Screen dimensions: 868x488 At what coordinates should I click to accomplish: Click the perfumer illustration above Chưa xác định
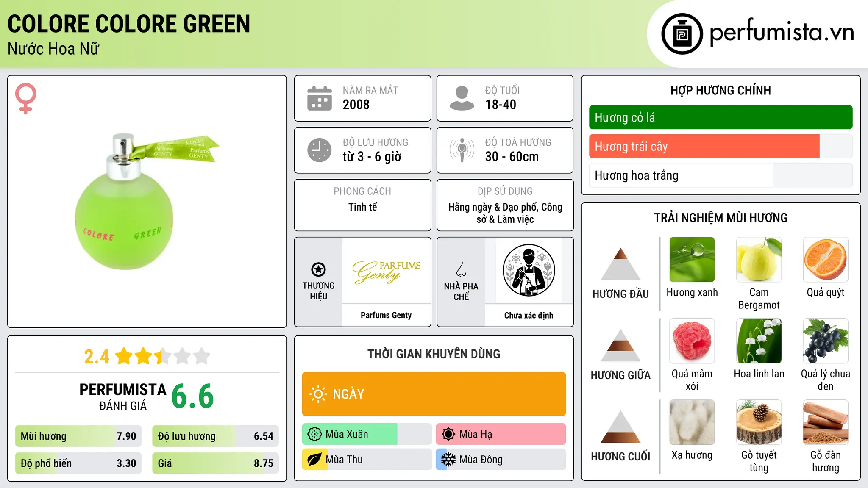click(529, 270)
